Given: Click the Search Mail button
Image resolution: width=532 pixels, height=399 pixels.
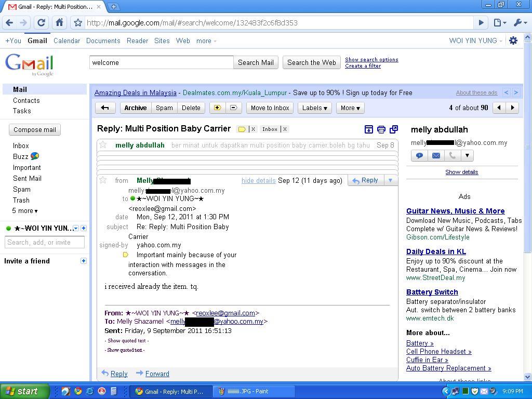Looking at the screenshot, I should [256, 62].
